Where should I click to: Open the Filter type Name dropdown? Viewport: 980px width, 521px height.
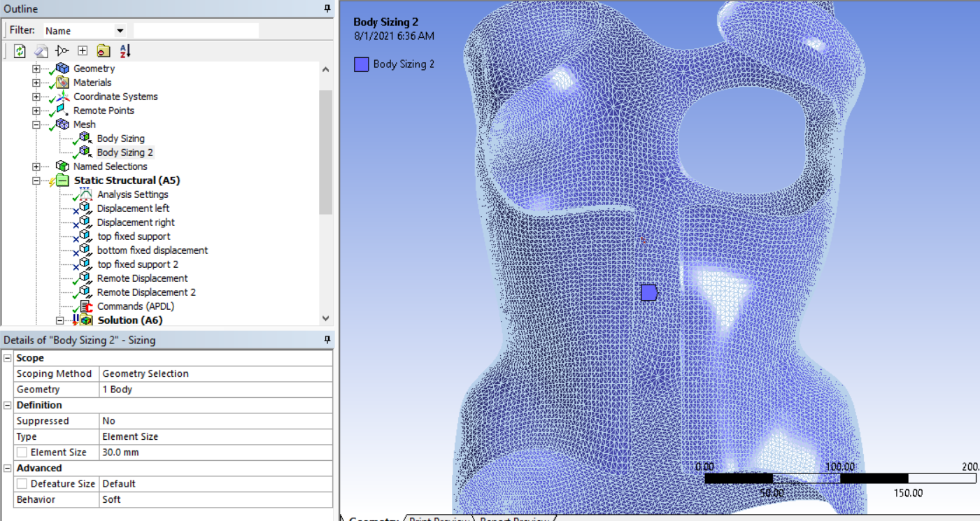120,31
